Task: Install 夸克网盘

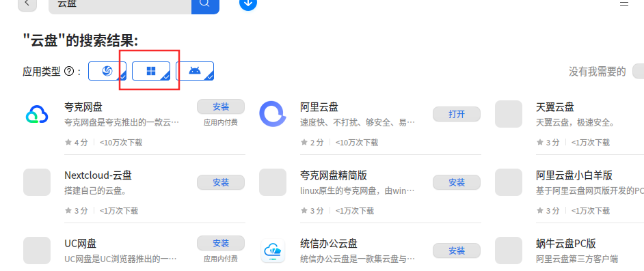Action: click(221, 106)
